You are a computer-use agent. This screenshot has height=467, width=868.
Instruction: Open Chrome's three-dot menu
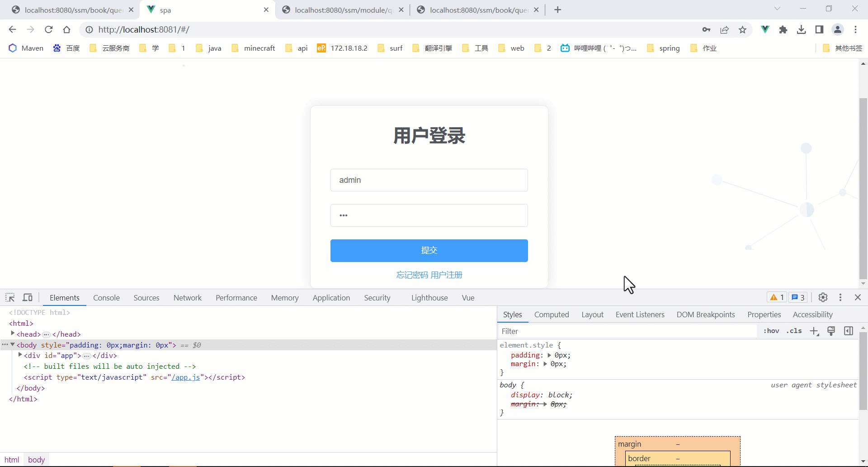855,29
